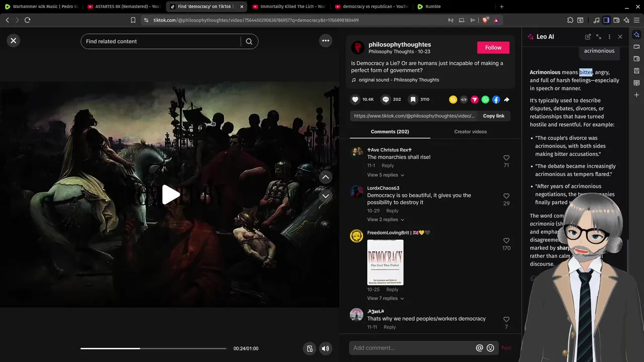
Task: Expand View 7 replies
Action: point(386,298)
